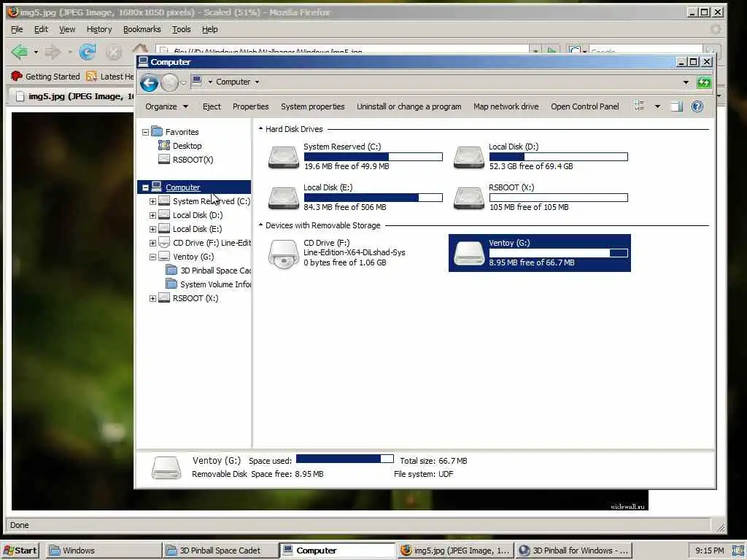Switch to 3D Pinball for Windows taskbar button
The image size is (747, 560).
[574, 550]
